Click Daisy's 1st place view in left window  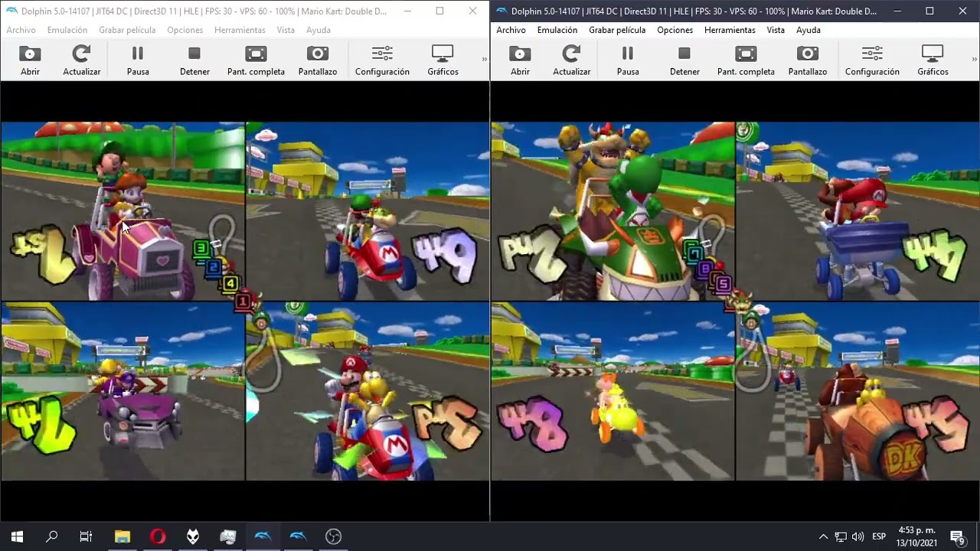[122, 210]
